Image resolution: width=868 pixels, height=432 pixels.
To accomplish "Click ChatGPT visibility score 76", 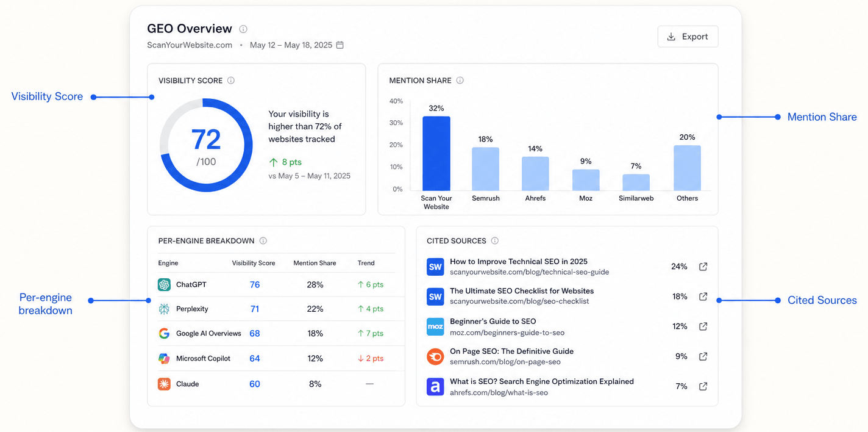I will [x=255, y=285].
